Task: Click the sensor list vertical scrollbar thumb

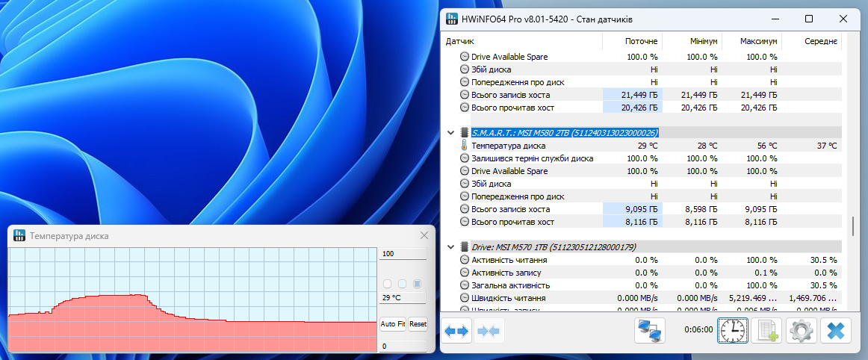Action: [853, 226]
